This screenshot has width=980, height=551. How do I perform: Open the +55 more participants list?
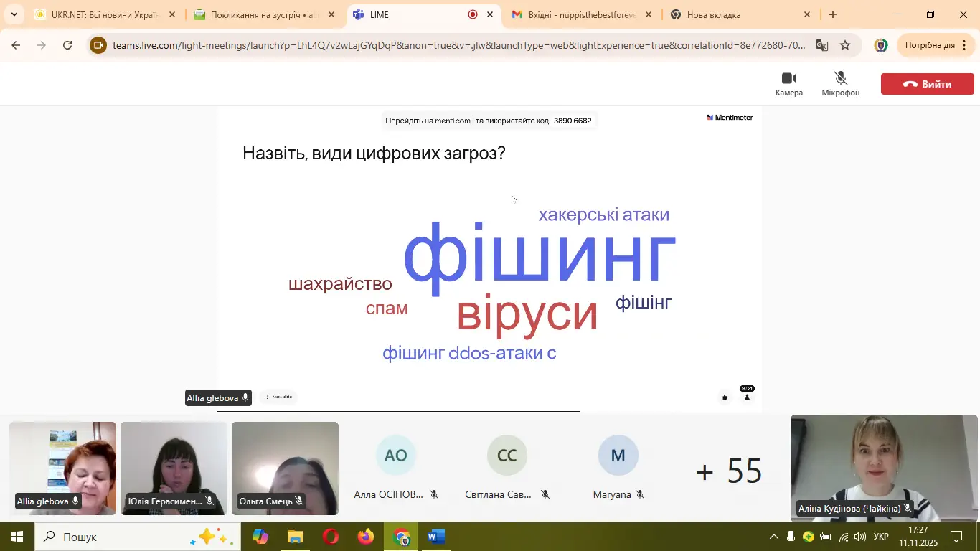pyautogui.click(x=728, y=471)
